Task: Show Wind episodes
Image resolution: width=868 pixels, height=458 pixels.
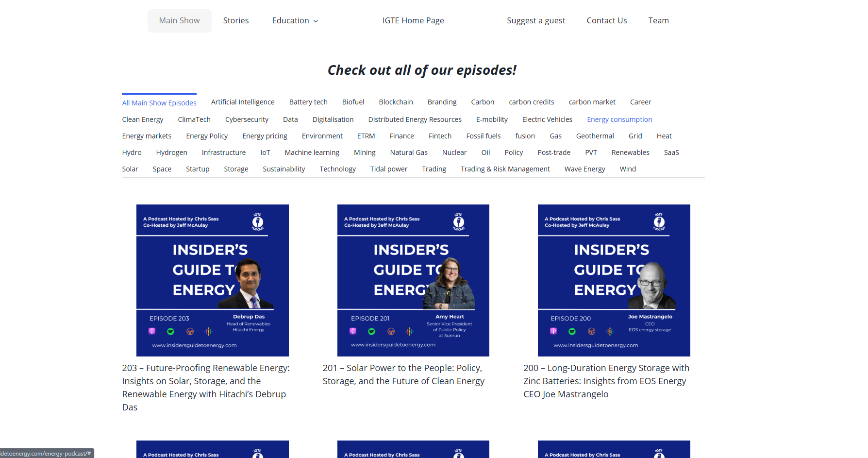Action: click(x=628, y=169)
